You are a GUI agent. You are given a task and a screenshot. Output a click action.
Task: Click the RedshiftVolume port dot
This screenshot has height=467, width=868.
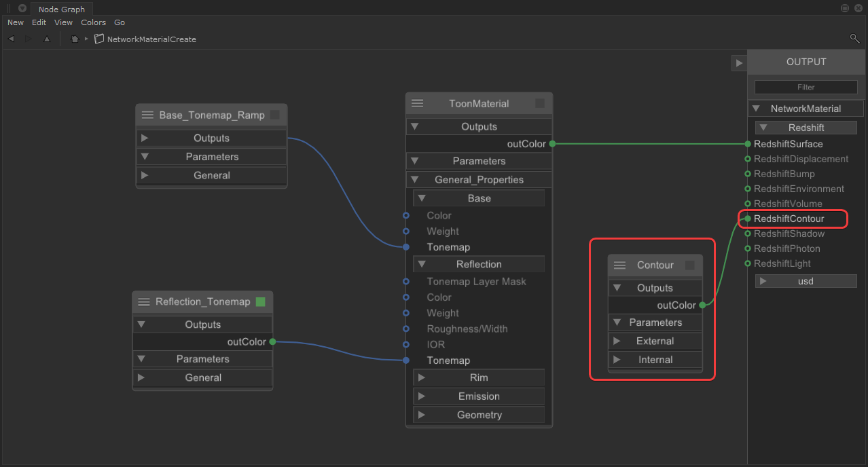click(x=748, y=204)
